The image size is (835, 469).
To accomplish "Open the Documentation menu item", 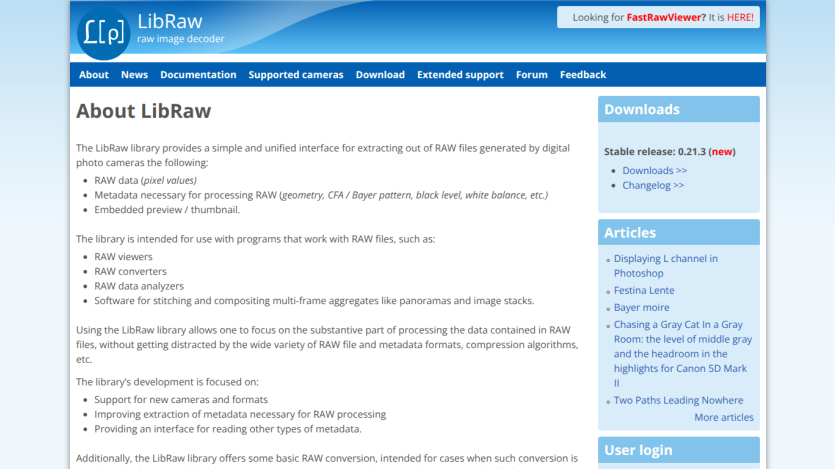I will [198, 75].
